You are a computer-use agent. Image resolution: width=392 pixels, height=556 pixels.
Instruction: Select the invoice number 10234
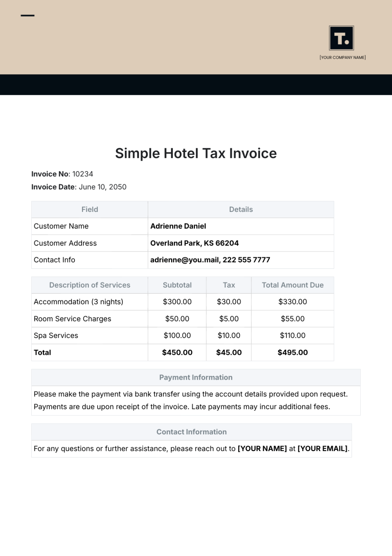83,174
